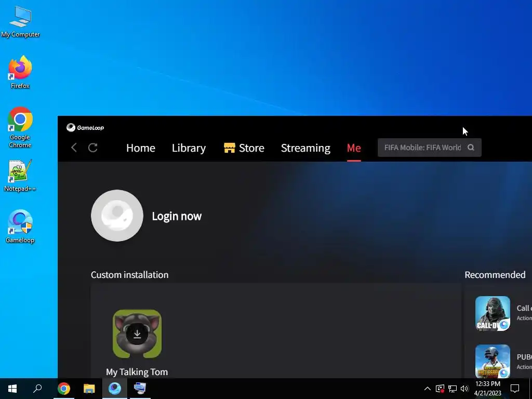Click the GameLoop logo in title bar

pos(85,128)
